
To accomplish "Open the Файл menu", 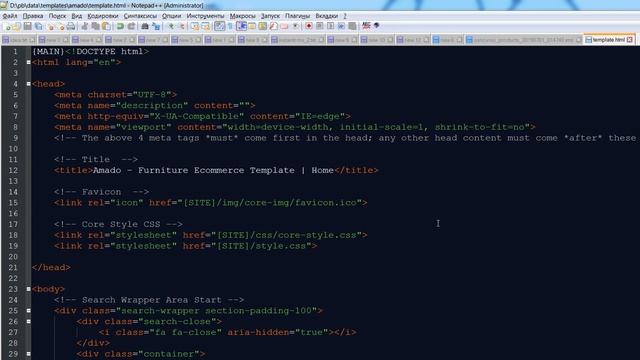I will pos(10,16).
